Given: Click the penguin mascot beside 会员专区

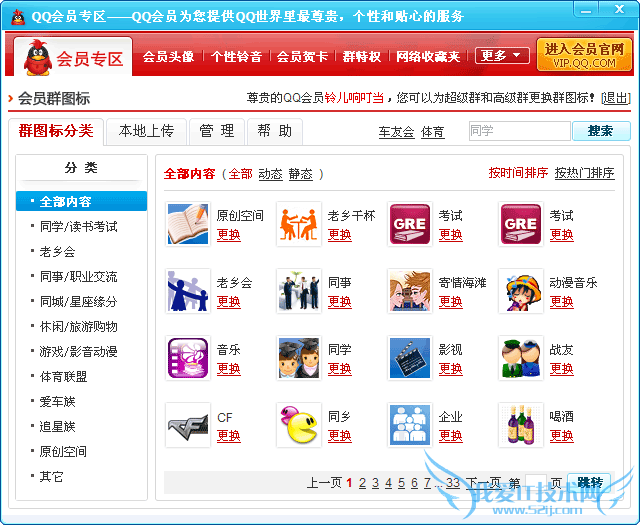Looking at the screenshot, I should 38,58.
